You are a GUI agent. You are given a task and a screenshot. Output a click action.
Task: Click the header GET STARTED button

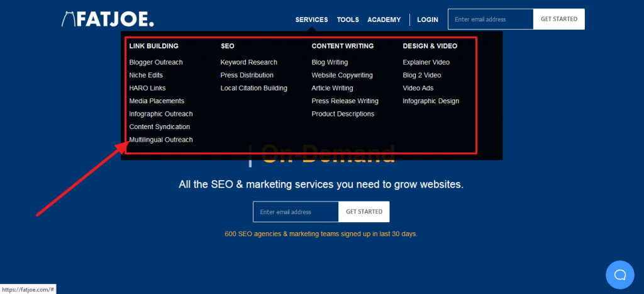(x=559, y=20)
